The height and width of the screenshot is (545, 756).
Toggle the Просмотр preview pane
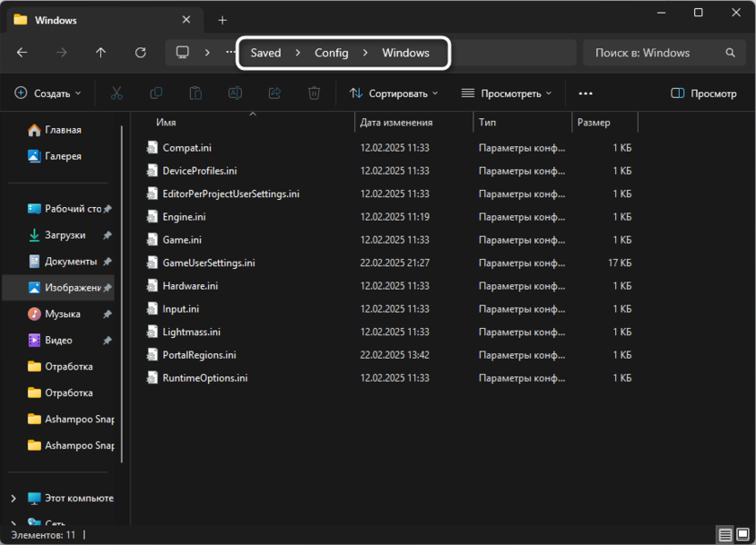(703, 93)
